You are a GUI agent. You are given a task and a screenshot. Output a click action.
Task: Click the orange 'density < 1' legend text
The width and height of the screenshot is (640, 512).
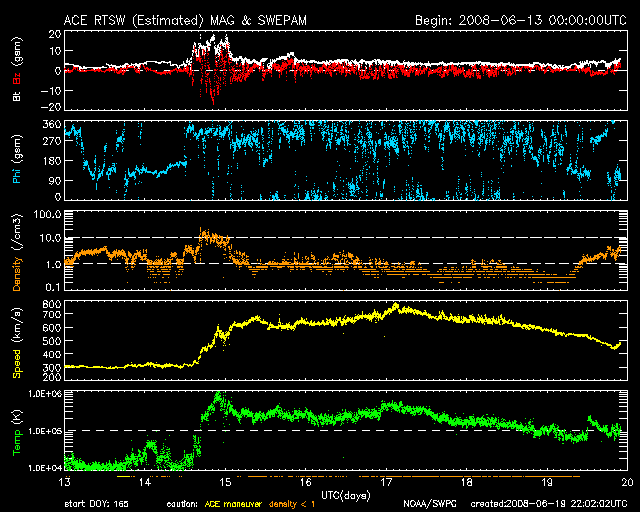[292, 504]
